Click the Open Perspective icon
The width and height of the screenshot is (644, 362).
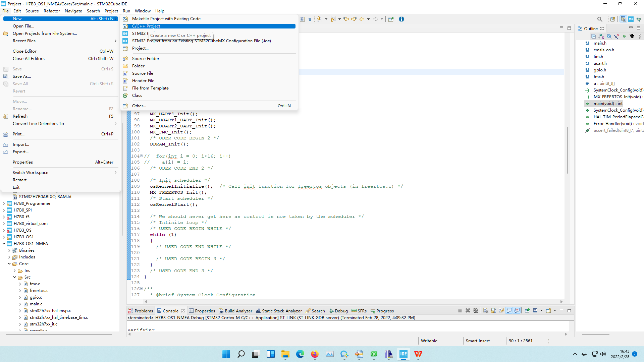coord(613,19)
